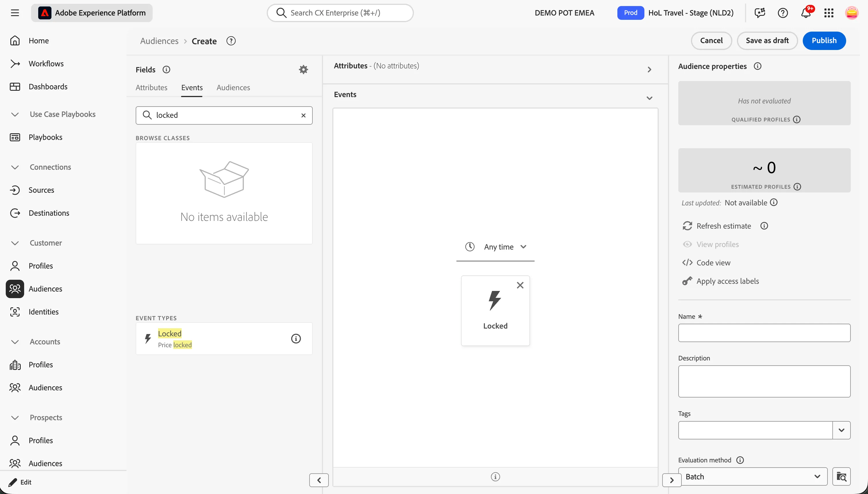
Task: Remove the Locked event card from canvas
Action: [x=520, y=285]
